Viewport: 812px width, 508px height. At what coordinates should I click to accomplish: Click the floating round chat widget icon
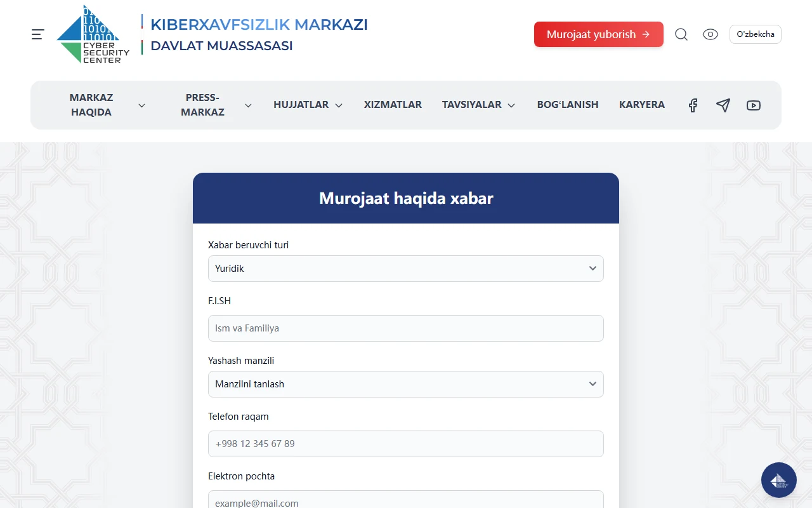[x=779, y=480]
